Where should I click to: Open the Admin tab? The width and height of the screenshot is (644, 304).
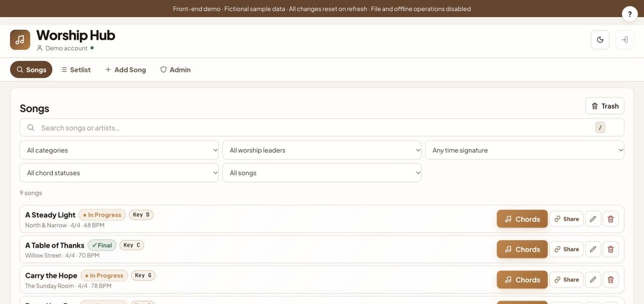click(x=175, y=69)
